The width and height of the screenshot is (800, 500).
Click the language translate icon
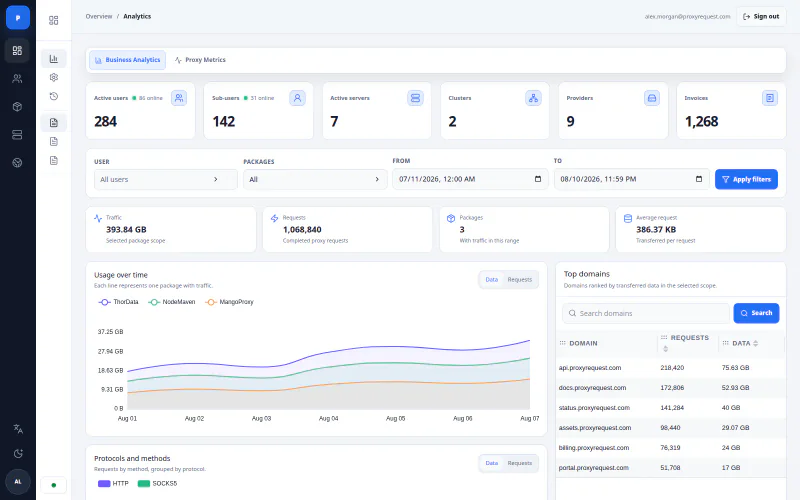18,429
